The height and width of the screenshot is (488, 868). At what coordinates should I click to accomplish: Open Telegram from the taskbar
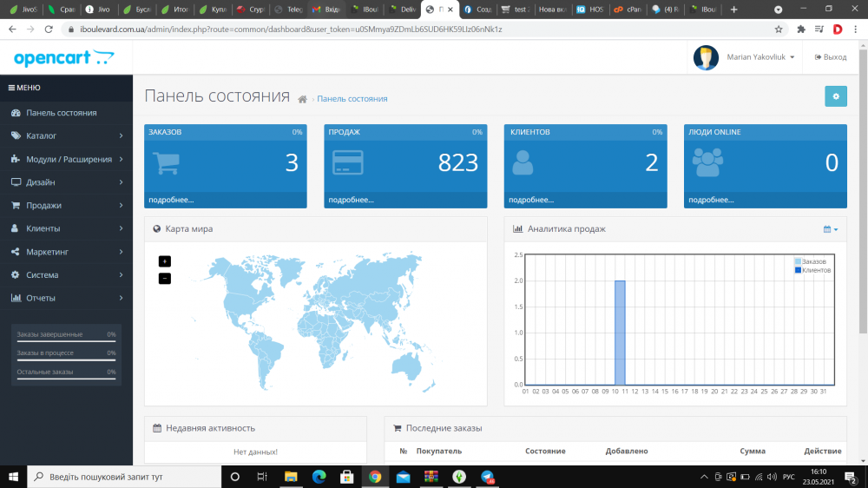click(488, 477)
